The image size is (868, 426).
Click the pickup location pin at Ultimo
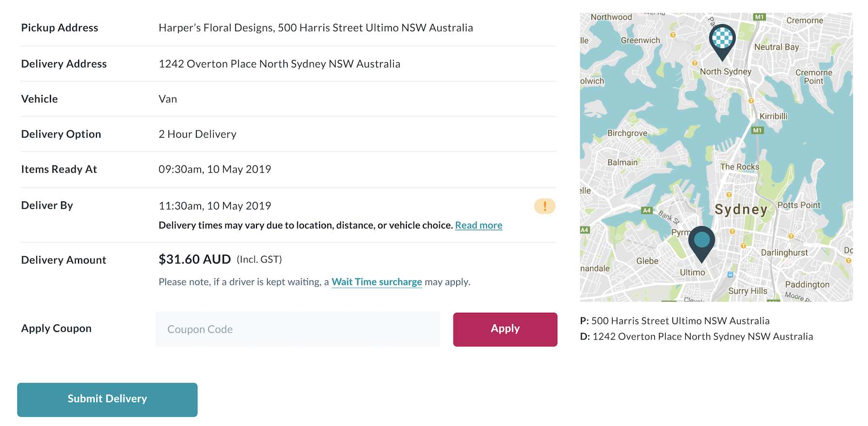702,244
